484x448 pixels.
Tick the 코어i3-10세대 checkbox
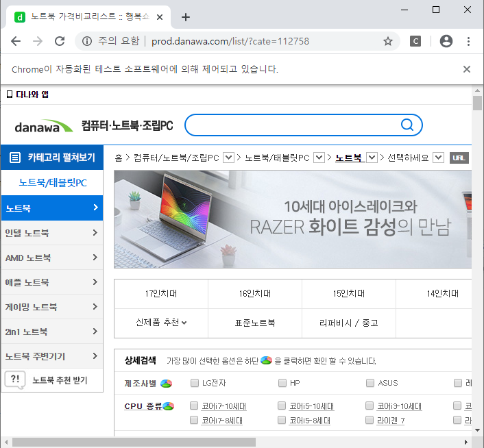coord(370,406)
